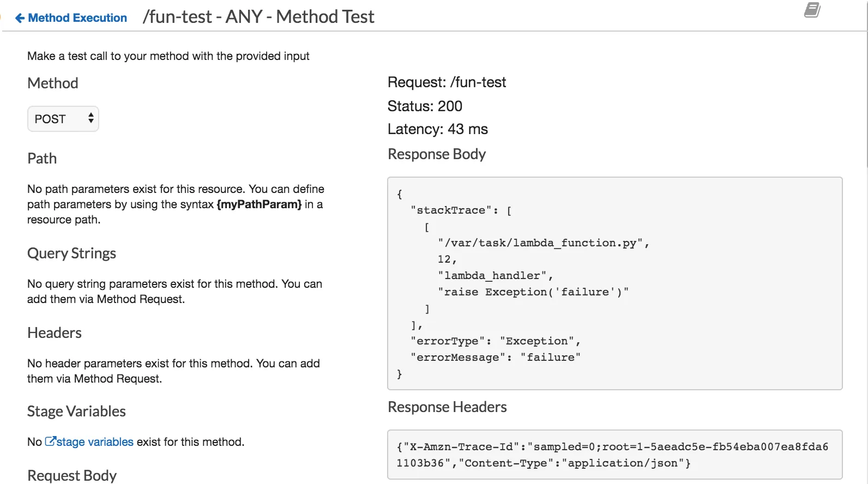
Task: Click the Request: /fun-test line
Action: tap(447, 82)
